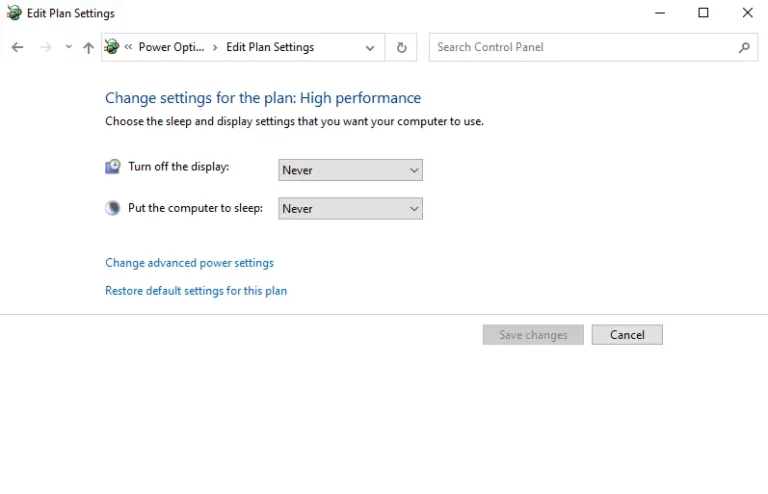Open Change advanced power settings link

(190, 263)
